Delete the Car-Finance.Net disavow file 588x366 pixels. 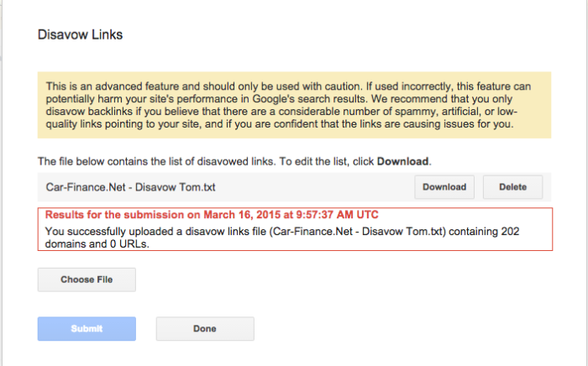[512, 187]
